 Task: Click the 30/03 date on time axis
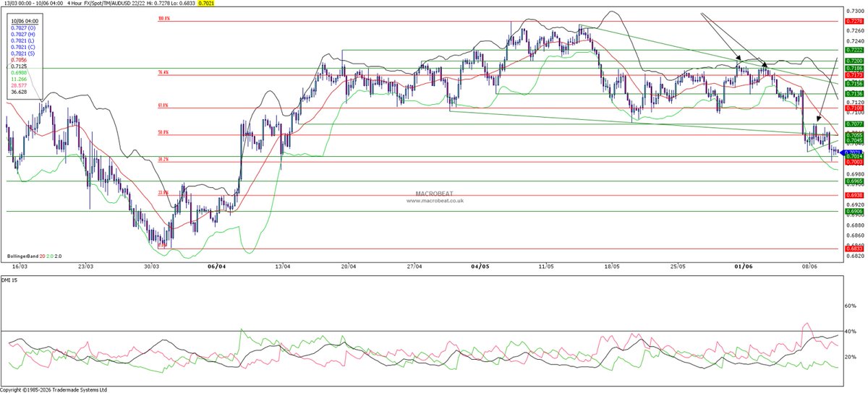(x=150, y=266)
